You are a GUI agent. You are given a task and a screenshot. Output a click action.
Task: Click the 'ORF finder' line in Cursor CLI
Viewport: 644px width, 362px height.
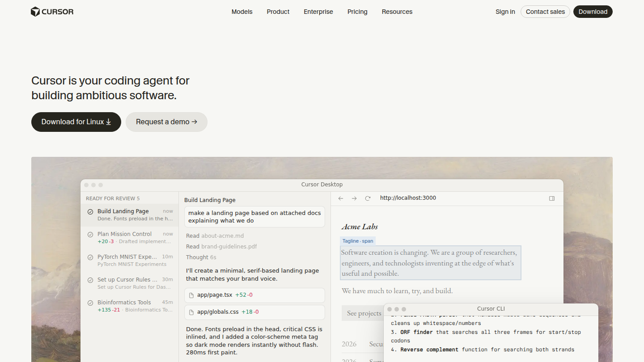coord(486,336)
